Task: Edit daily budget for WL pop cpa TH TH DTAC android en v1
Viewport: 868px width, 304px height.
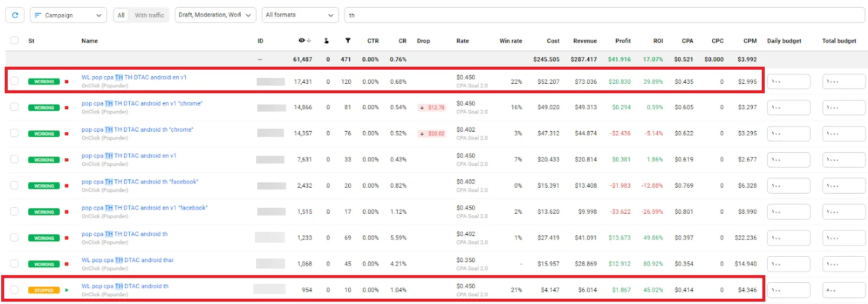Action: 788,81
